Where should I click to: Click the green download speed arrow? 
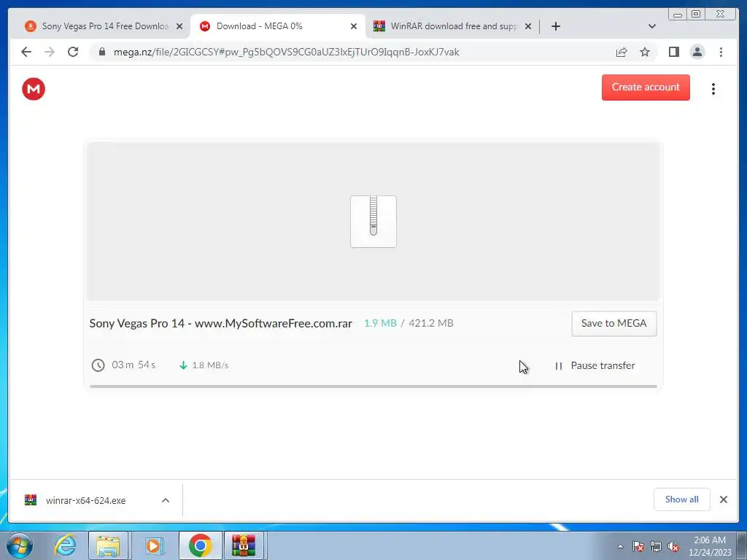183,365
